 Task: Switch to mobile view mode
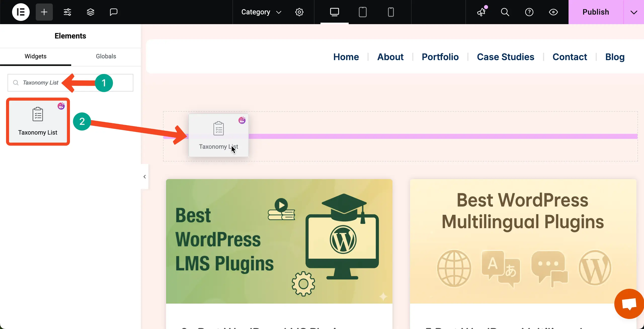(391, 12)
